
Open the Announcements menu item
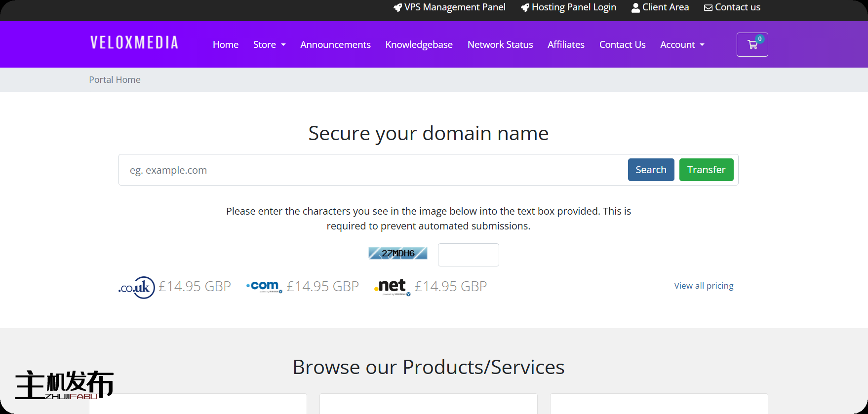[335, 45]
